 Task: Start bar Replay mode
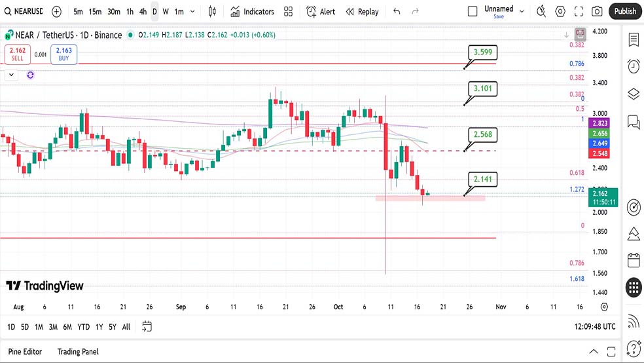click(362, 11)
